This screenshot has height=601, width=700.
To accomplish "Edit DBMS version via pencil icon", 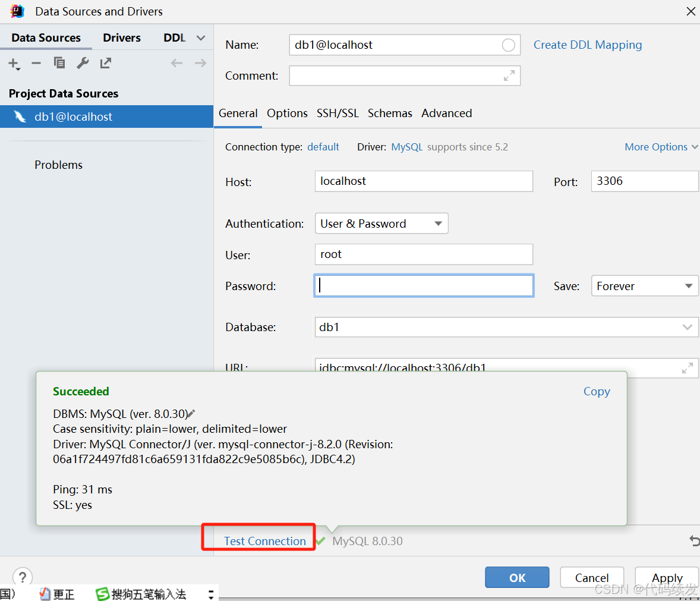I will pyautogui.click(x=191, y=414).
